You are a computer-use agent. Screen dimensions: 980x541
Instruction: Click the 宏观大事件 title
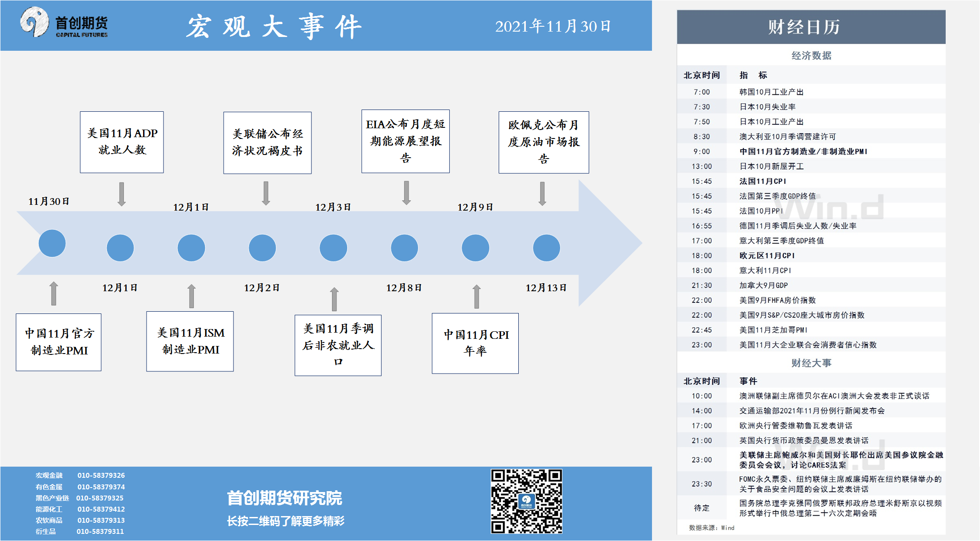274,26
